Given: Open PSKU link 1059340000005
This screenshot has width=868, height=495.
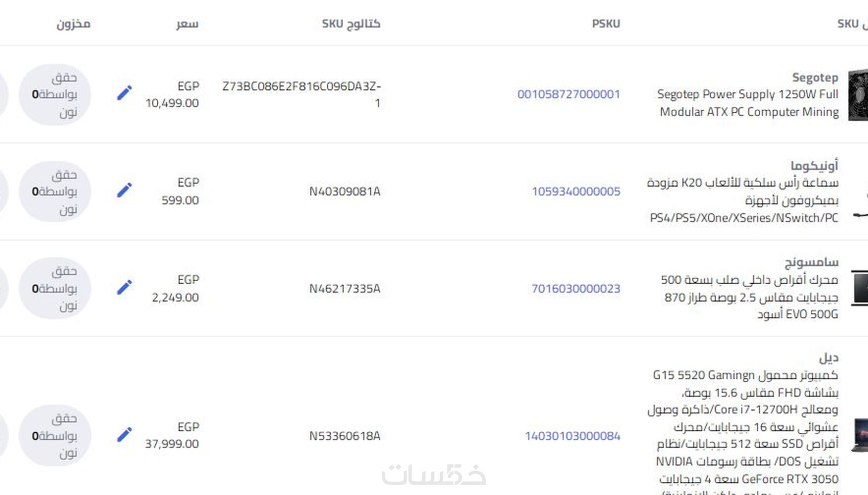Looking at the screenshot, I should tap(575, 191).
